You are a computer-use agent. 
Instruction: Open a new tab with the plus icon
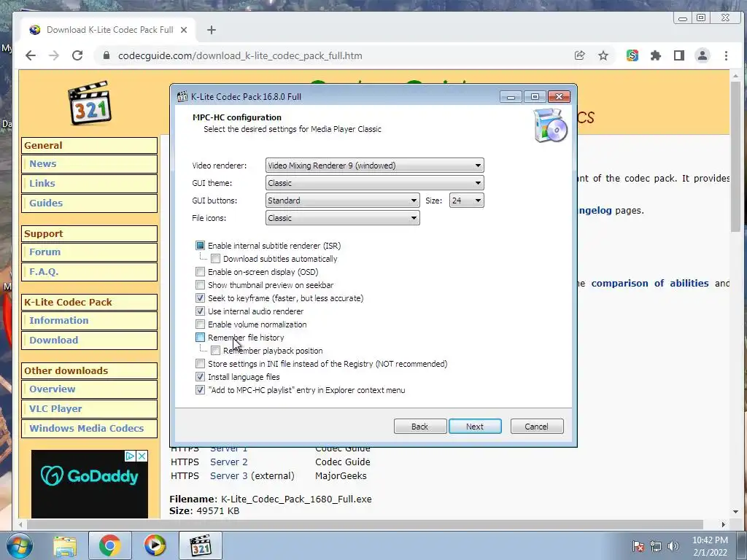tap(212, 30)
